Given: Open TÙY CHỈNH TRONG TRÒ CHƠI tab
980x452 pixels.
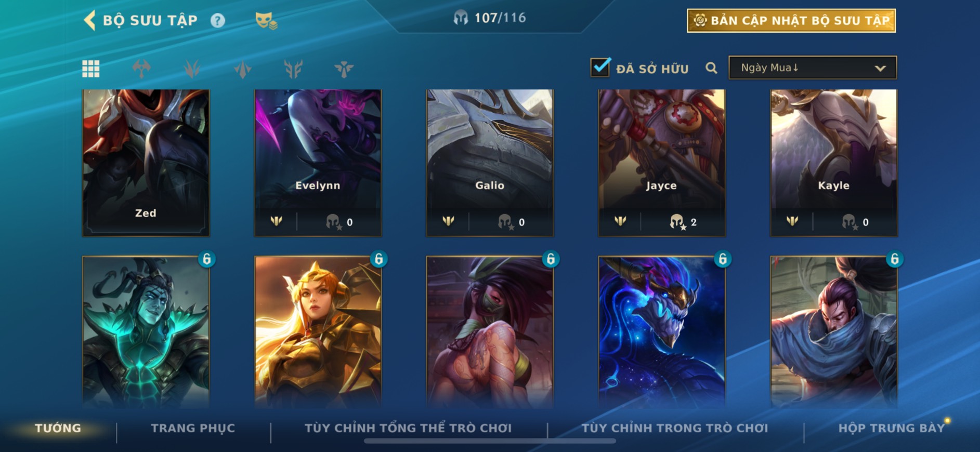Looking at the screenshot, I should point(674,428).
